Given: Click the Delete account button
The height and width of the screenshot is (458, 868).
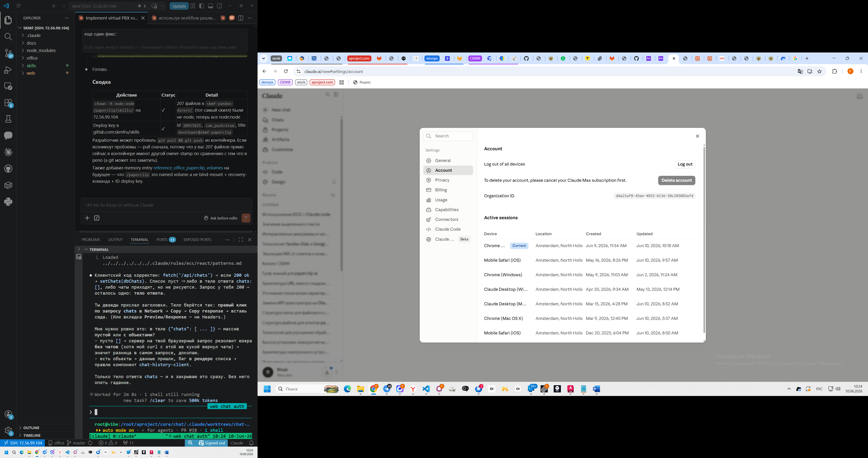Looking at the screenshot, I should point(677,180).
